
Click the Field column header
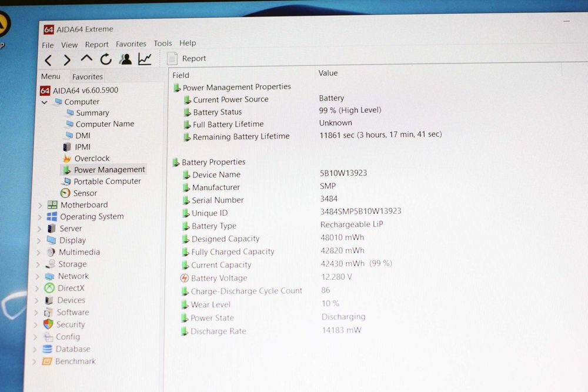[x=181, y=75]
